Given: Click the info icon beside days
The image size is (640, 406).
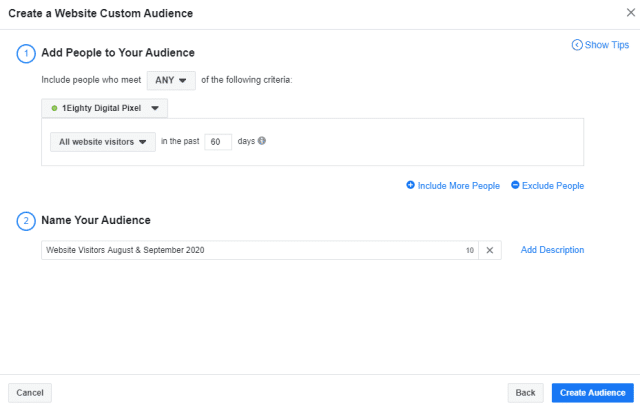Looking at the screenshot, I should click(x=262, y=141).
